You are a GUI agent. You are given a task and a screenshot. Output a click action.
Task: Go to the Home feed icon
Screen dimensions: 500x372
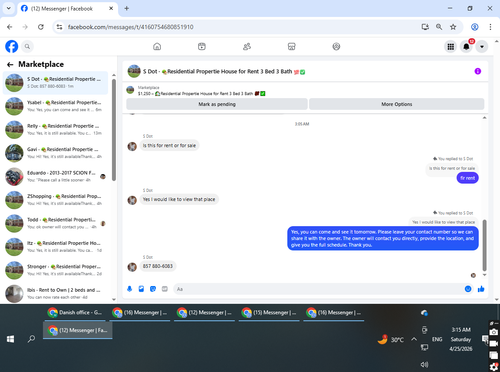(x=157, y=47)
